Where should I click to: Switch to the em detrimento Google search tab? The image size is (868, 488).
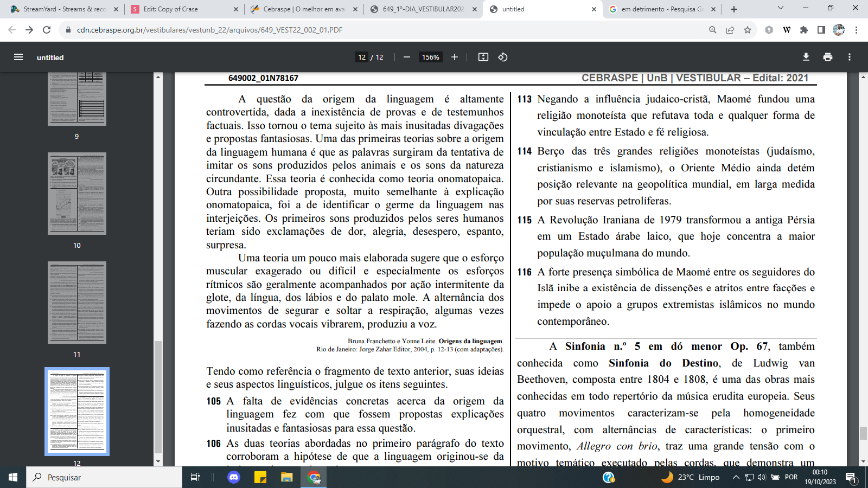point(662,9)
